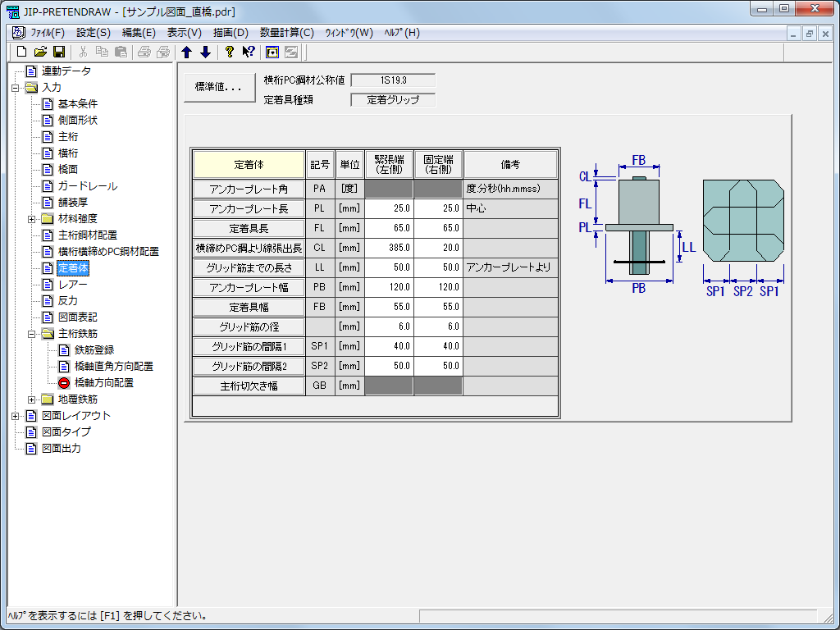
Task: Open the 設定(S) menu
Action: (x=93, y=33)
